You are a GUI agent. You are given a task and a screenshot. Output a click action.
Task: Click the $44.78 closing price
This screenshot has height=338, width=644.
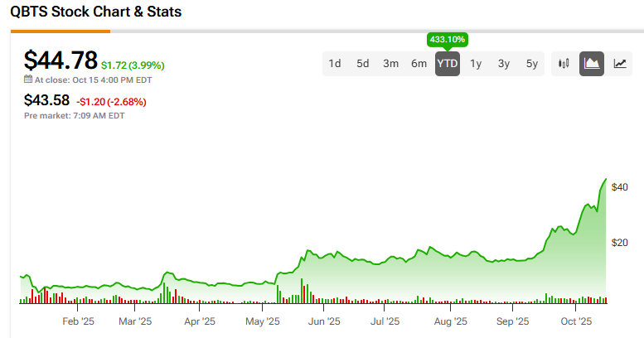coord(60,60)
